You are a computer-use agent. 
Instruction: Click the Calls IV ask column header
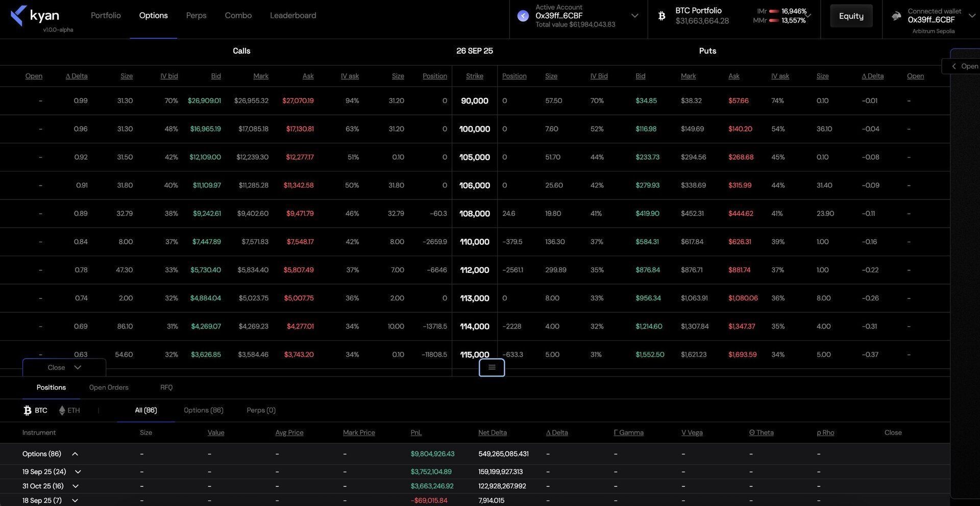(350, 76)
